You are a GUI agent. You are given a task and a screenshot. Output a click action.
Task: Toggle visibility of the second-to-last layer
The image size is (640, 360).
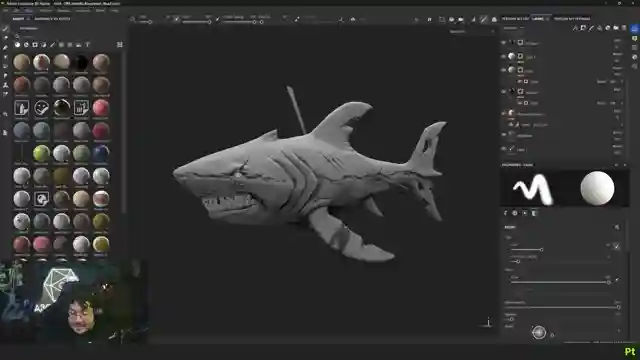(x=503, y=135)
